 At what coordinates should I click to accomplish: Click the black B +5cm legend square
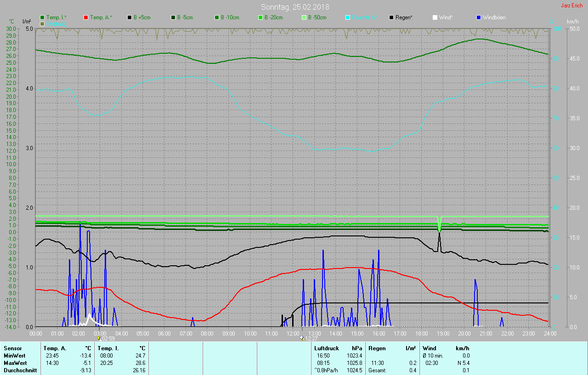pos(130,17)
